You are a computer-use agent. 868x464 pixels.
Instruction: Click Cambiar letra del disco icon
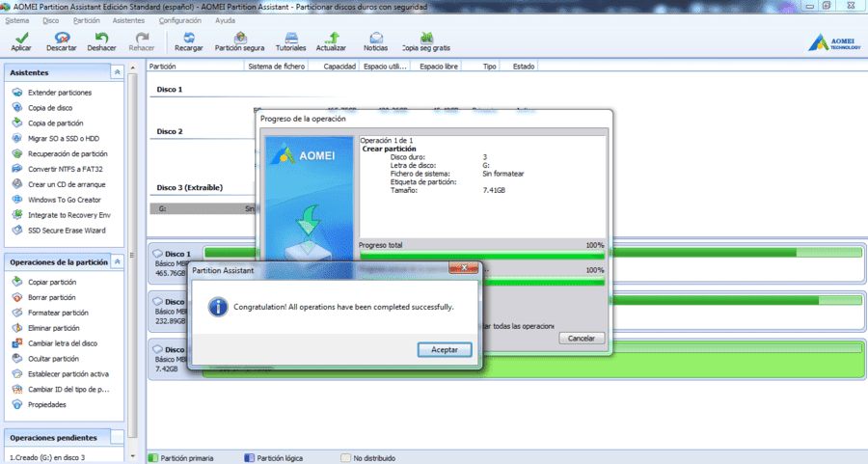(x=17, y=343)
